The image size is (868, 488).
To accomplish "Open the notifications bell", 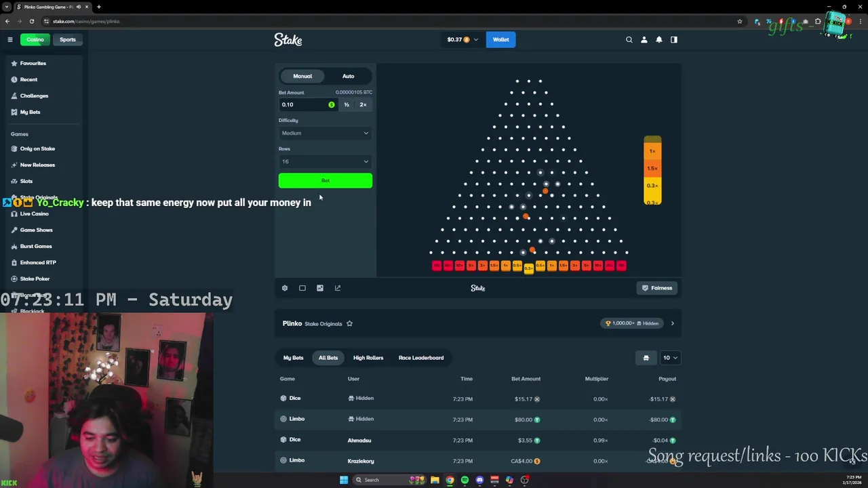I will [659, 39].
